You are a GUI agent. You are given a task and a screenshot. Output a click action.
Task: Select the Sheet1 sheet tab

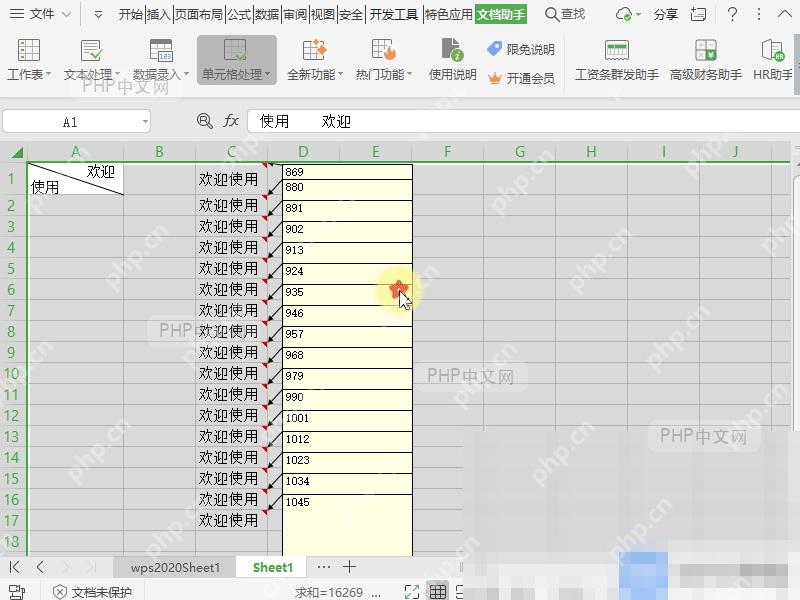coord(272,567)
